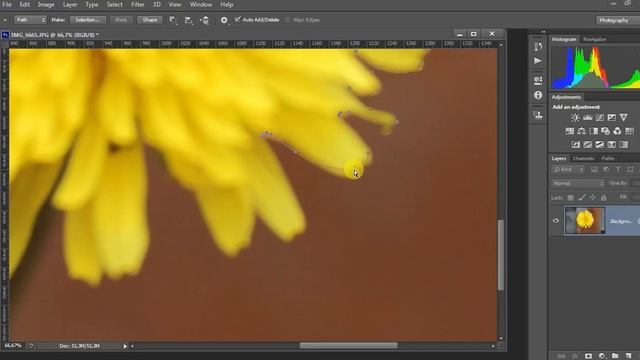Toggle lock image pixels brush icon
The height and width of the screenshot is (360, 640).
(x=582, y=198)
